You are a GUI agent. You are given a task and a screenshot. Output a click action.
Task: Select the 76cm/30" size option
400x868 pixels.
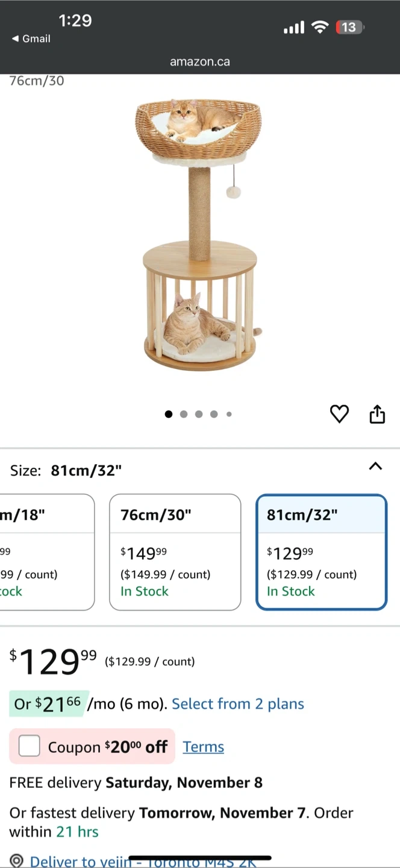click(175, 552)
